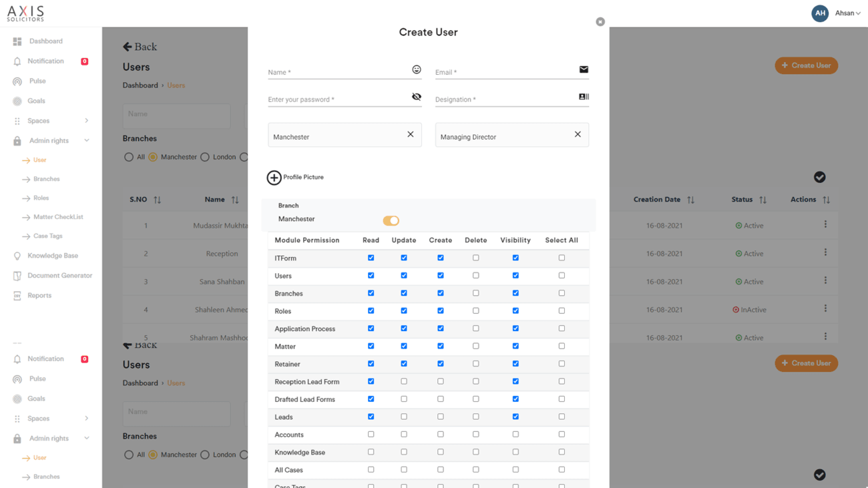868x488 pixels.
Task: Click the upper black checkmark circle icon
Action: click(820, 177)
